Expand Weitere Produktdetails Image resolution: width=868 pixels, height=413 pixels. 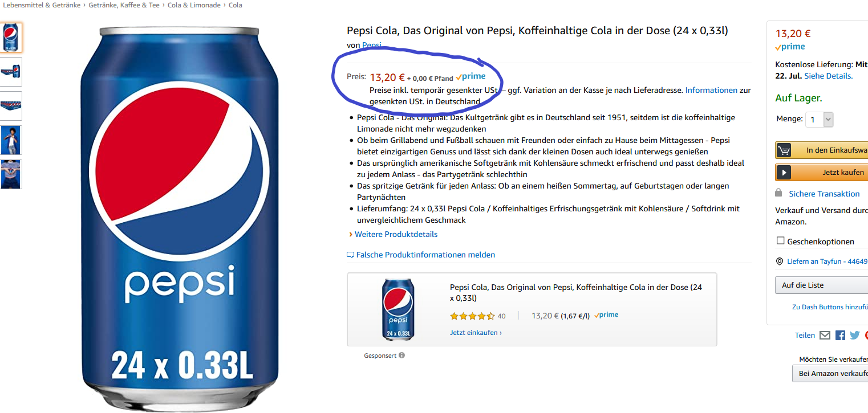pyautogui.click(x=396, y=234)
